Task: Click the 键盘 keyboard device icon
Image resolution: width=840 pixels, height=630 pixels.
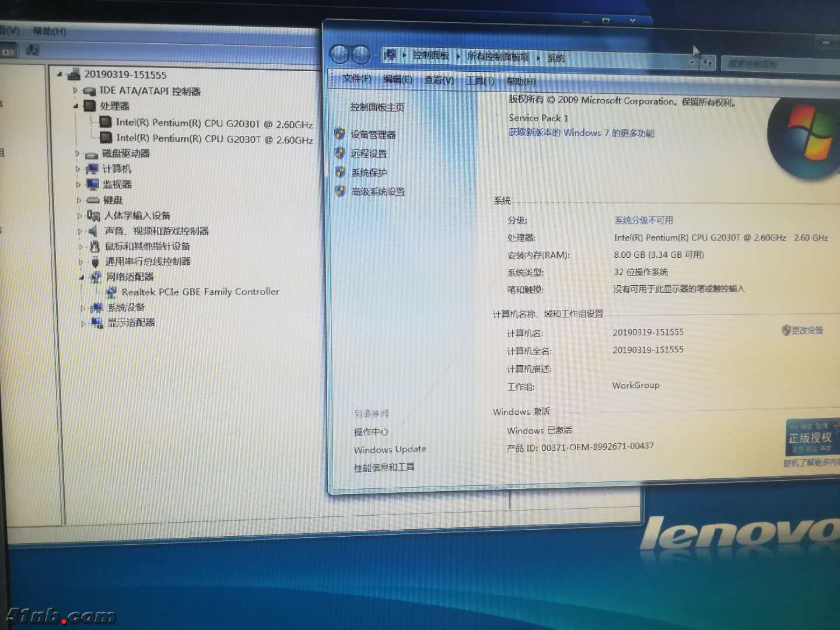Action: pyautogui.click(x=93, y=200)
